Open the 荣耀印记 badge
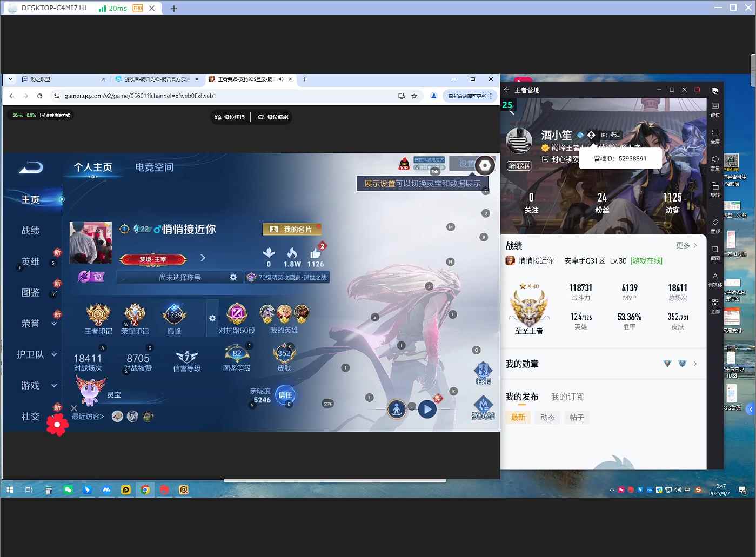Screen dimensions: 756x557 (x=135, y=314)
